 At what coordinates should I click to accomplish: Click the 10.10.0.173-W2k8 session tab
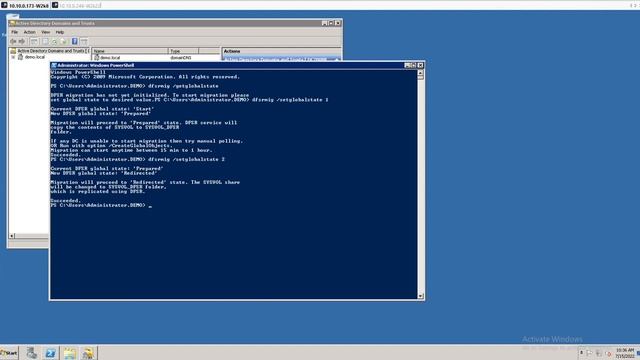coord(25,6)
